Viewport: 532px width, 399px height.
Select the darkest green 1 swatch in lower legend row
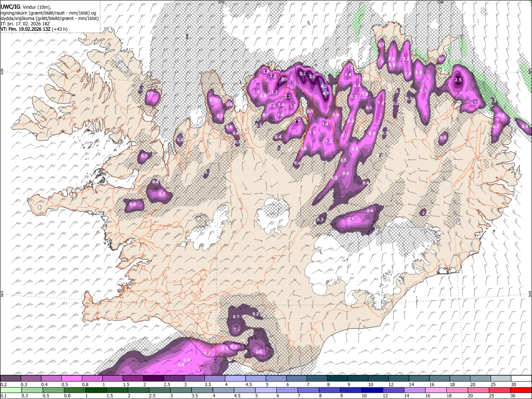[x=96, y=390]
